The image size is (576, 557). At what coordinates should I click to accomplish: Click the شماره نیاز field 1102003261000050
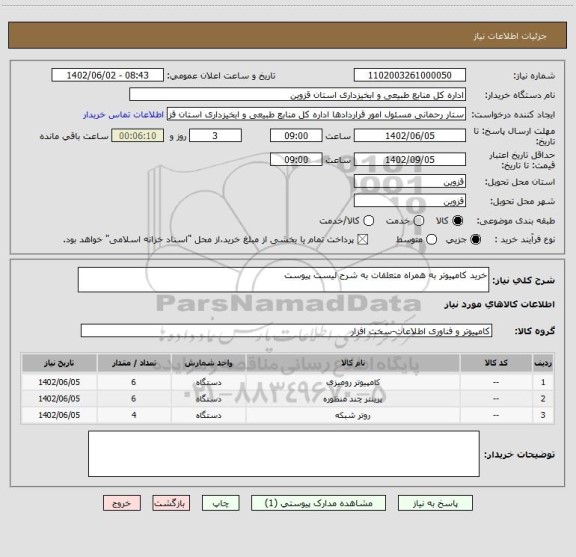[410, 75]
